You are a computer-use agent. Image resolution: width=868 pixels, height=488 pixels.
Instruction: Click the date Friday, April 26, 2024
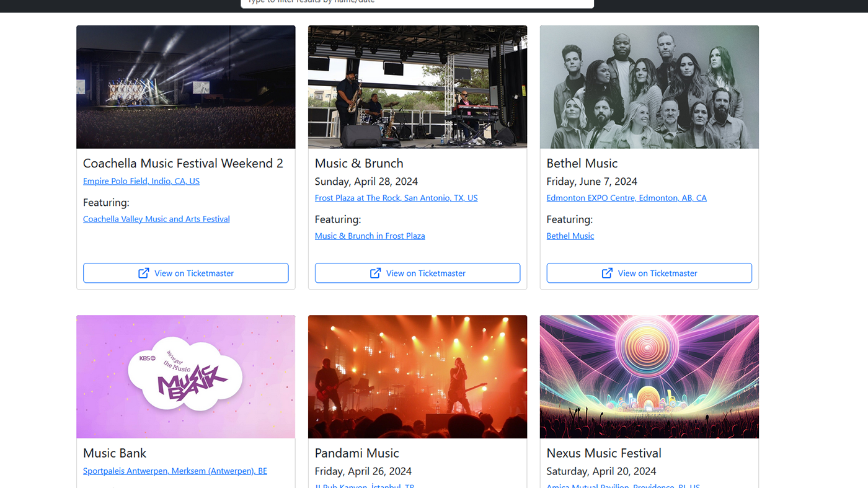pos(363,471)
